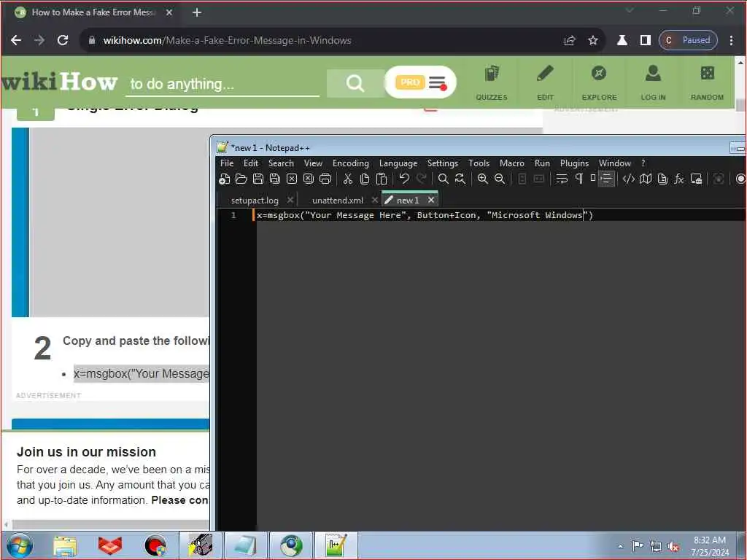This screenshot has height=560, width=747.
Task: Click the msgbox code line in editor
Action: click(x=425, y=215)
